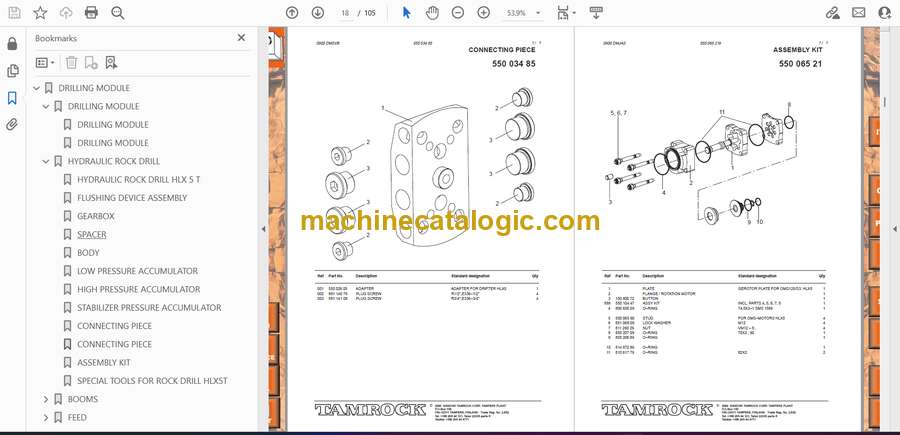Expand the BOOMS bookmark

pos(46,399)
